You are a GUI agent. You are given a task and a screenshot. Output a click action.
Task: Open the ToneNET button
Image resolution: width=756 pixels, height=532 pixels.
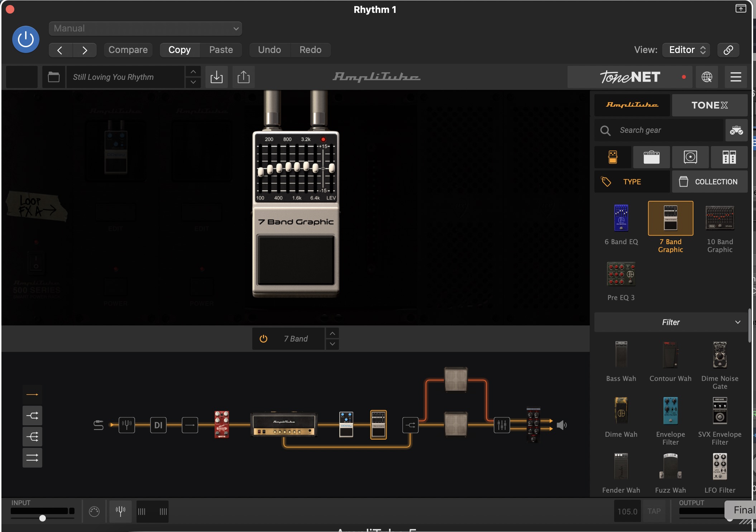click(x=631, y=77)
